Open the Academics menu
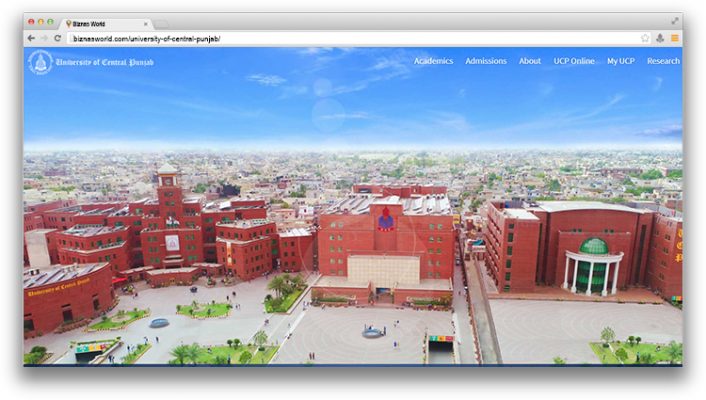The width and height of the screenshot is (706, 400). click(x=433, y=61)
